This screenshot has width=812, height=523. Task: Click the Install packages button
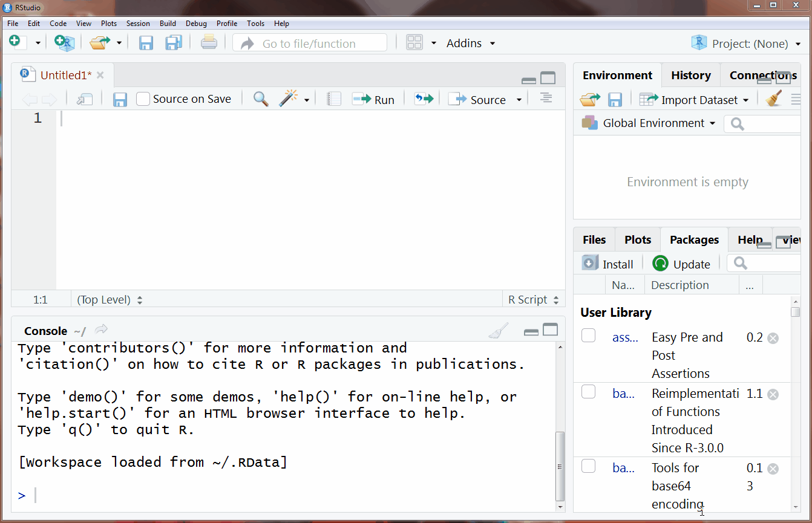tap(607, 264)
